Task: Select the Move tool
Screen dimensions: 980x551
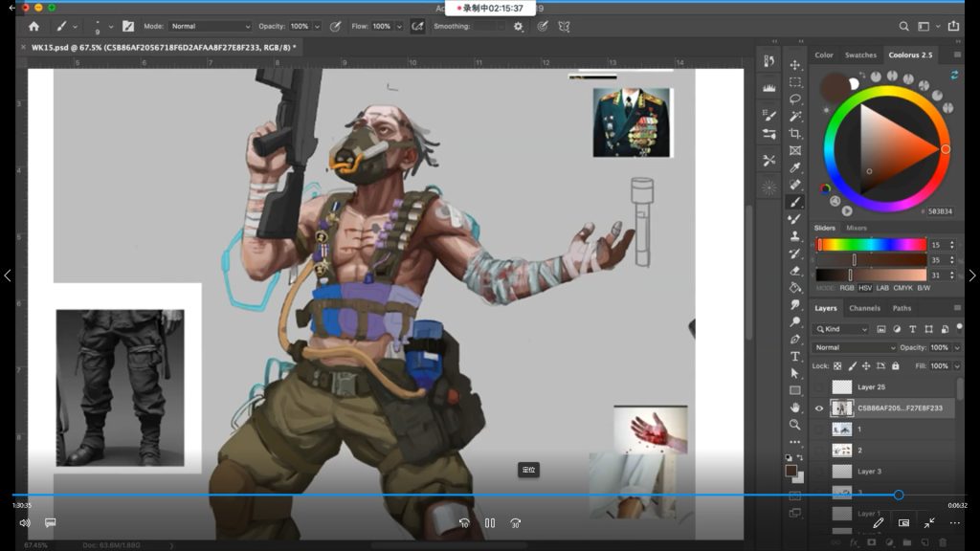Action: pyautogui.click(x=795, y=65)
